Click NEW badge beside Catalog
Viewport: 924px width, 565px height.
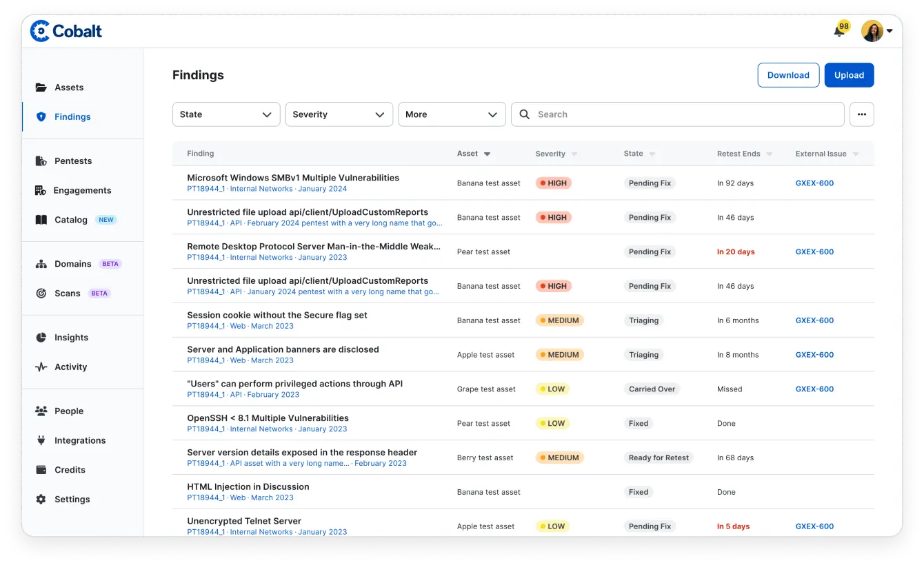tap(106, 220)
